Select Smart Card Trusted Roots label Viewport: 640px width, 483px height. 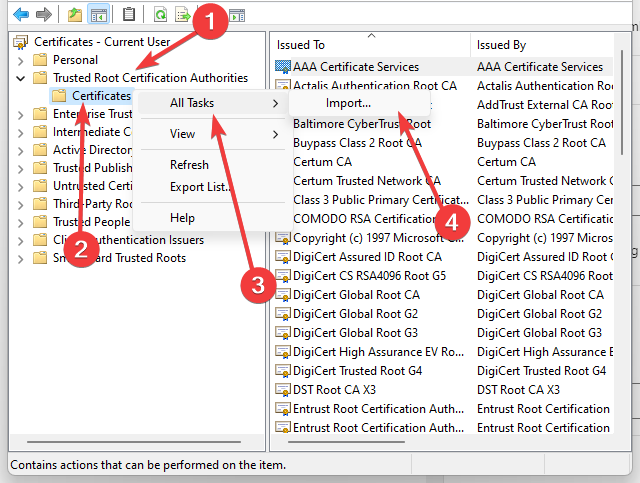[120, 258]
